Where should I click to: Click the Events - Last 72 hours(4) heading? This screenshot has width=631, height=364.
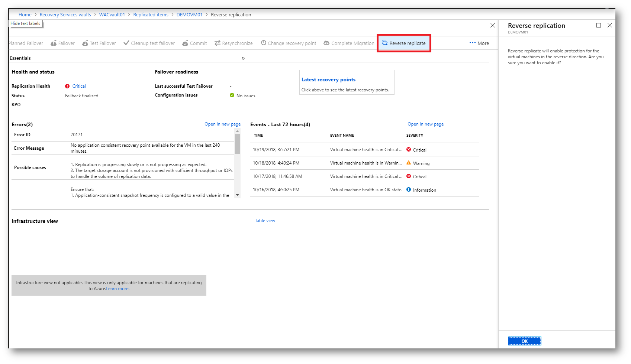280,124
